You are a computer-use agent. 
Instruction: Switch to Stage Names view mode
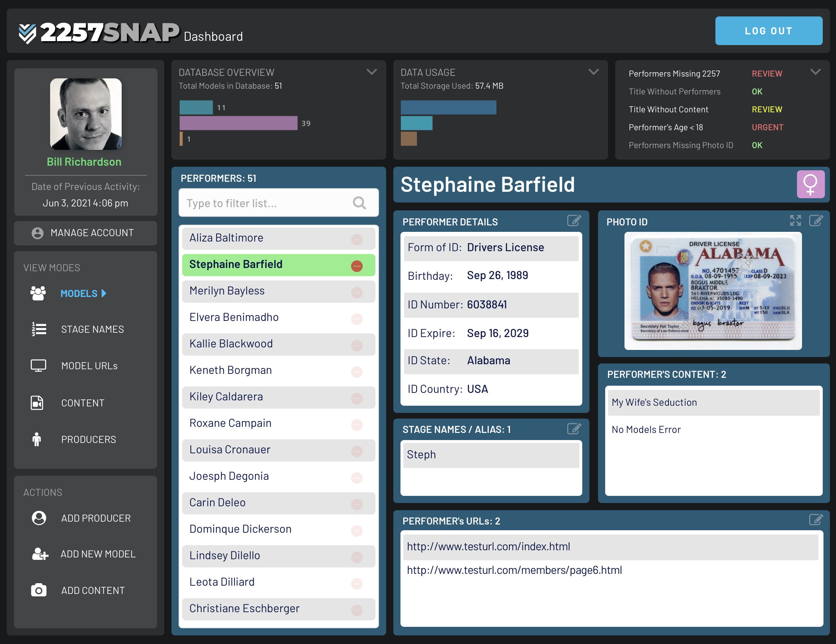(x=92, y=329)
